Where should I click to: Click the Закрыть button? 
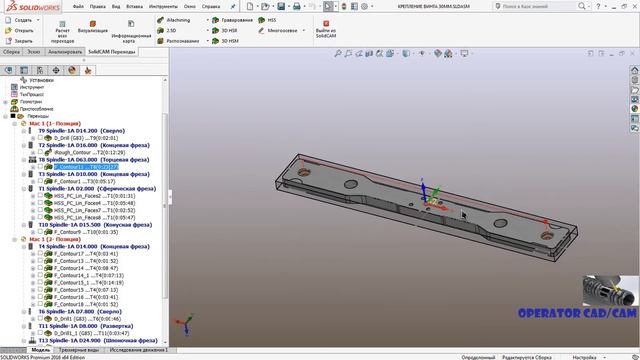(x=19, y=41)
